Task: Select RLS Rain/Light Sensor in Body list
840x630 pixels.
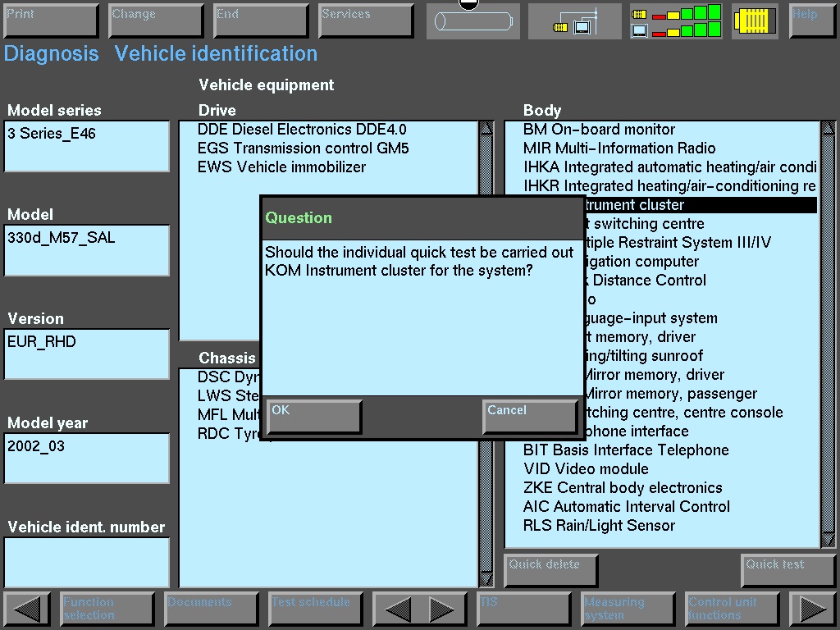Action: pyautogui.click(x=599, y=526)
